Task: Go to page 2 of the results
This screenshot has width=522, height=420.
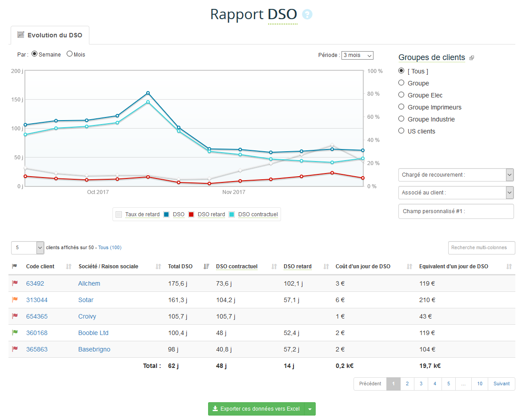Action: click(407, 384)
